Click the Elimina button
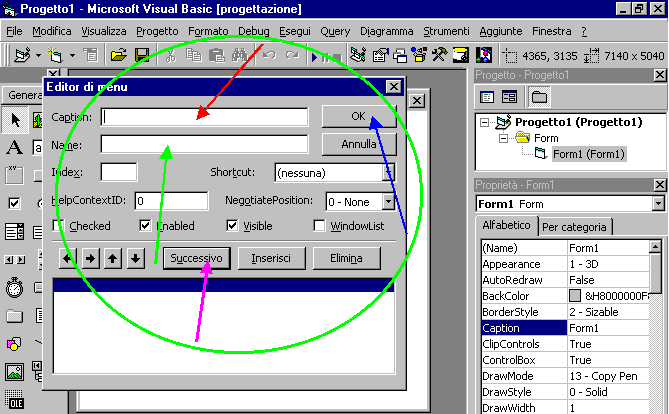This screenshot has width=669, height=414. (346, 258)
